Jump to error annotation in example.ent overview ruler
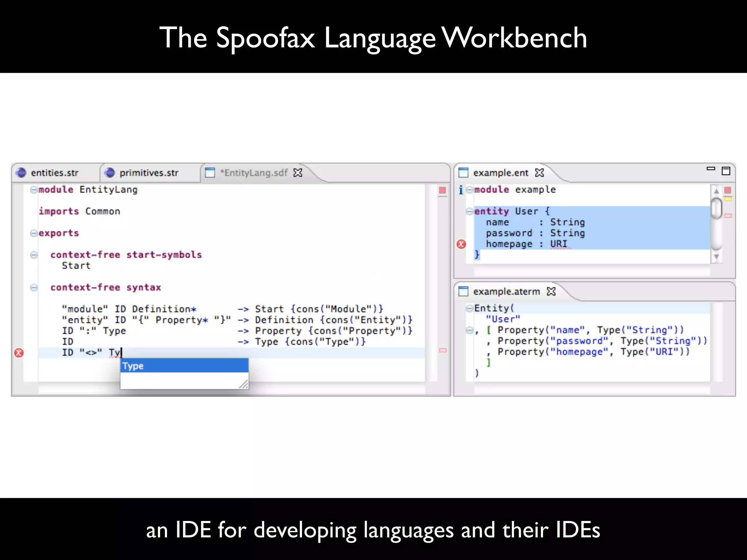Image resolution: width=747 pixels, height=560 pixels. [728, 216]
